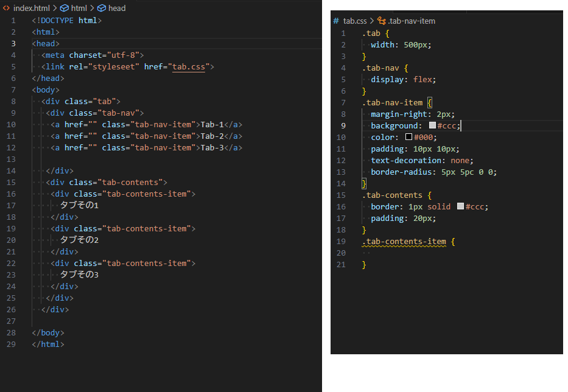
Task: Click the Tab-2 anchor text
Action: (212, 136)
